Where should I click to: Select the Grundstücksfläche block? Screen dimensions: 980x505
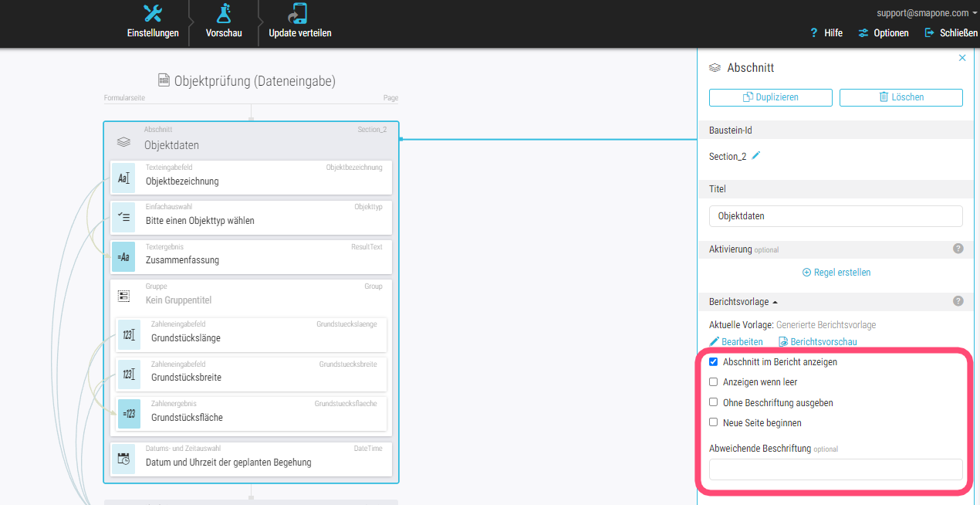(252, 414)
